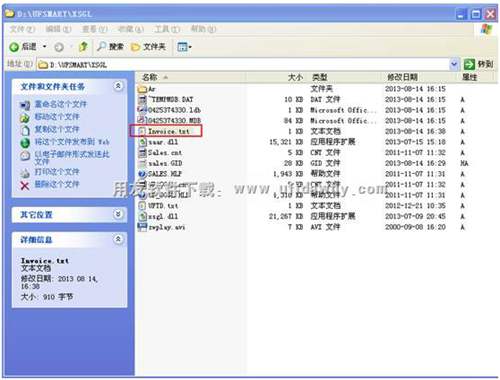The image size is (500, 380).
Task: Select the Invoice.txt file icon
Action: pos(142,131)
